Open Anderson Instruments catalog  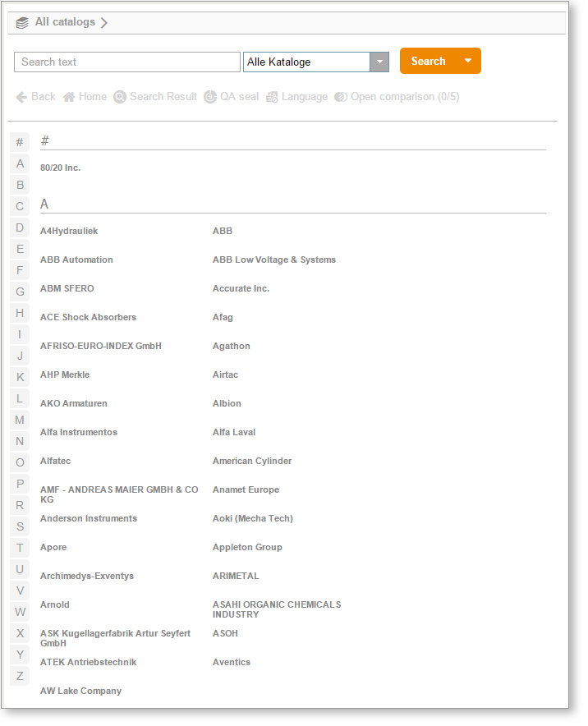click(x=89, y=518)
